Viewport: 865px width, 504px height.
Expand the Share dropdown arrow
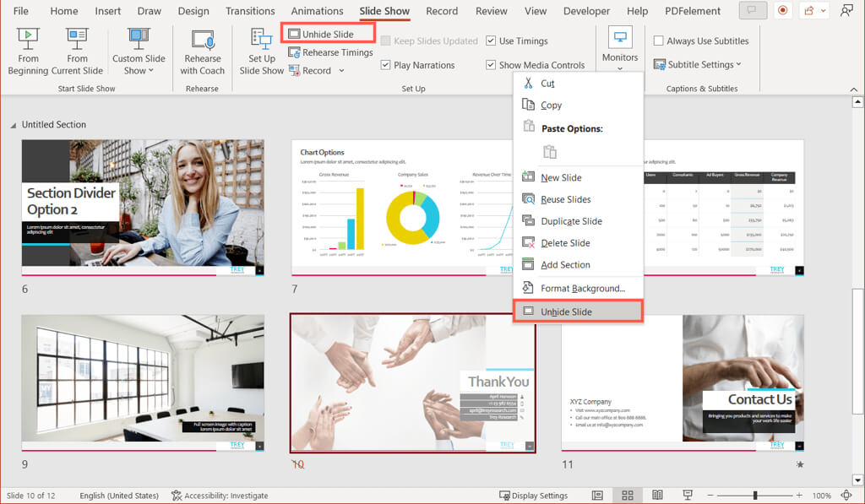point(823,10)
